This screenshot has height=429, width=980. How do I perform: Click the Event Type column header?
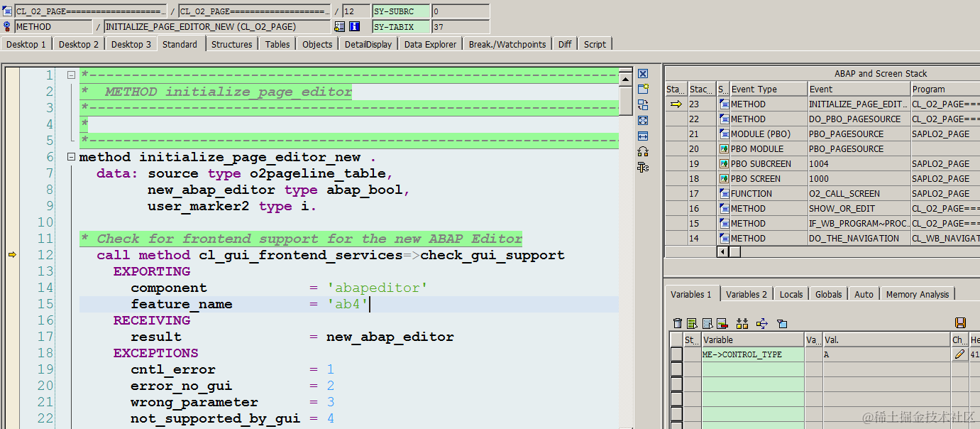coord(769,89)
